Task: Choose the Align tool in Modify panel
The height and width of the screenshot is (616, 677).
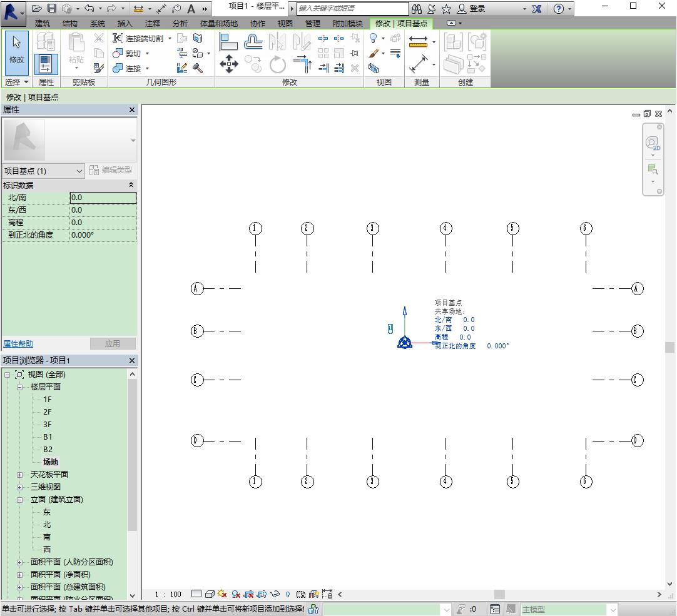Action: [x=228, y=43]
